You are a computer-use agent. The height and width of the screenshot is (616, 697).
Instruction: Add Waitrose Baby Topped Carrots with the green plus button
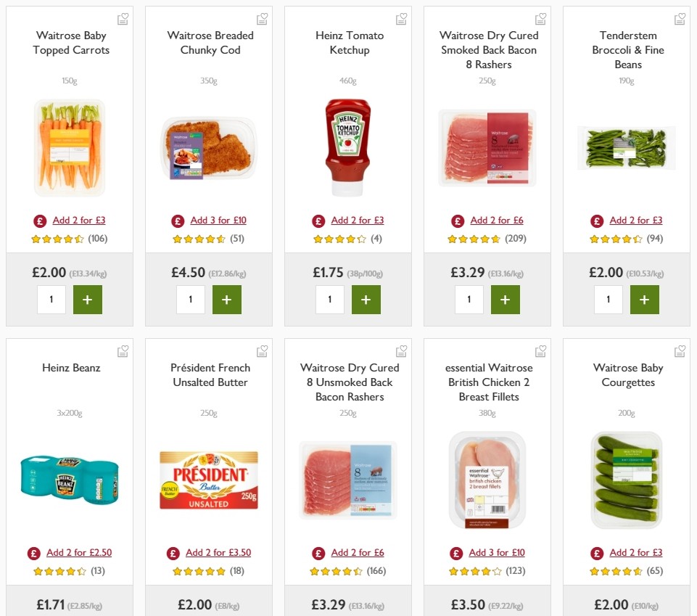click(x=88, y=299)
